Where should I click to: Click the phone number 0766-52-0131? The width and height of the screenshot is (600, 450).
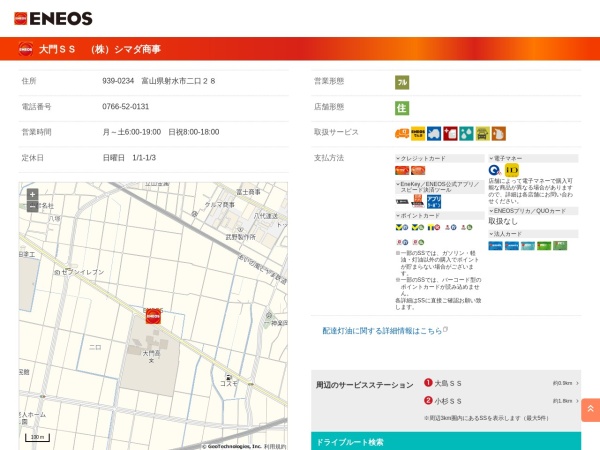point(126,107)
